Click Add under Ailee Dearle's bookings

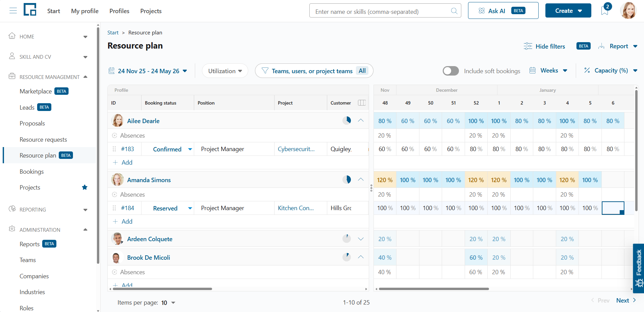coord(123,163)
